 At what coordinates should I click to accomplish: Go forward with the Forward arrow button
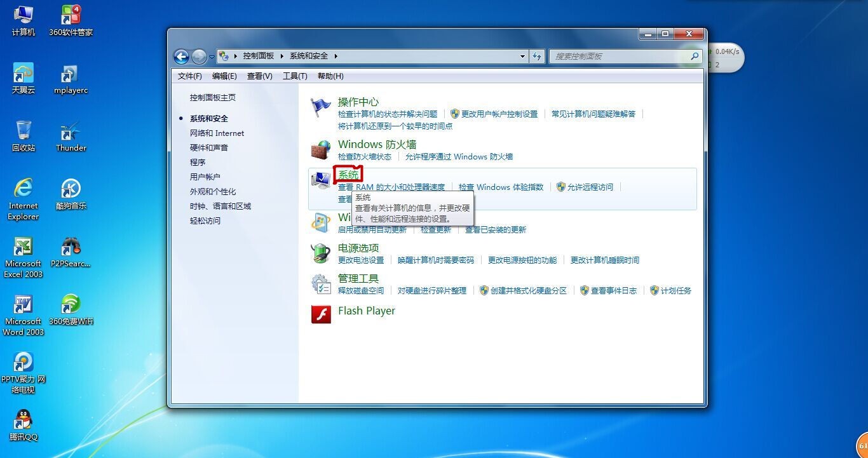click(199, 57)
